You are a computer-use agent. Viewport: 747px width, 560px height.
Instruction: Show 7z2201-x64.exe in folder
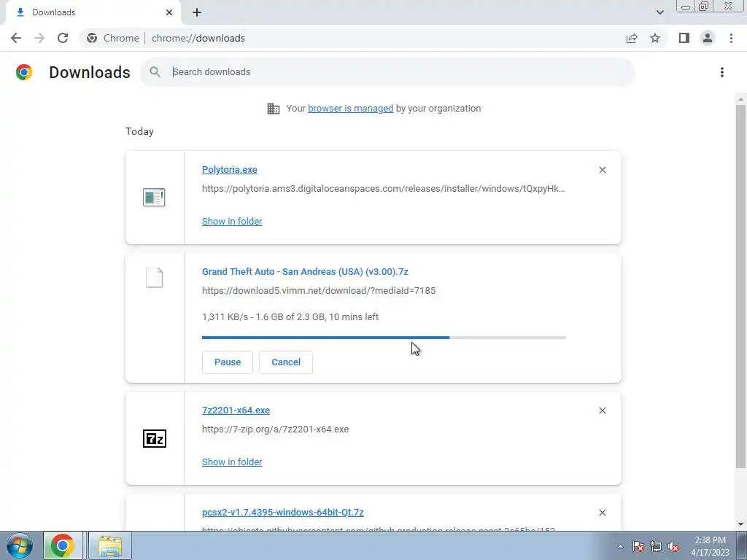pyautogui.click(x=232, y=462)
